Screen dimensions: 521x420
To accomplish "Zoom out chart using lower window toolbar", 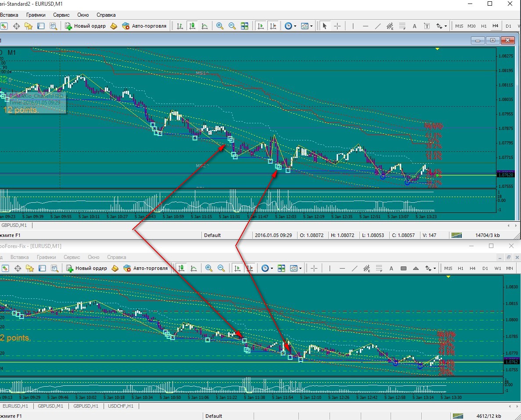I will pyautogui.click(x=221, y=268).
